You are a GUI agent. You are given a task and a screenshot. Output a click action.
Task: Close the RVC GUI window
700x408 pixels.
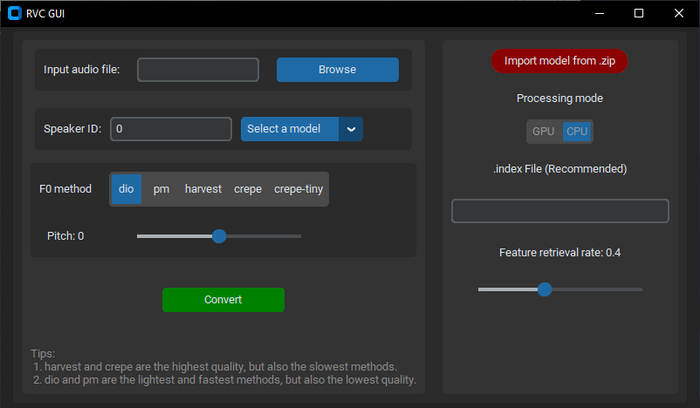click(679, 13)
